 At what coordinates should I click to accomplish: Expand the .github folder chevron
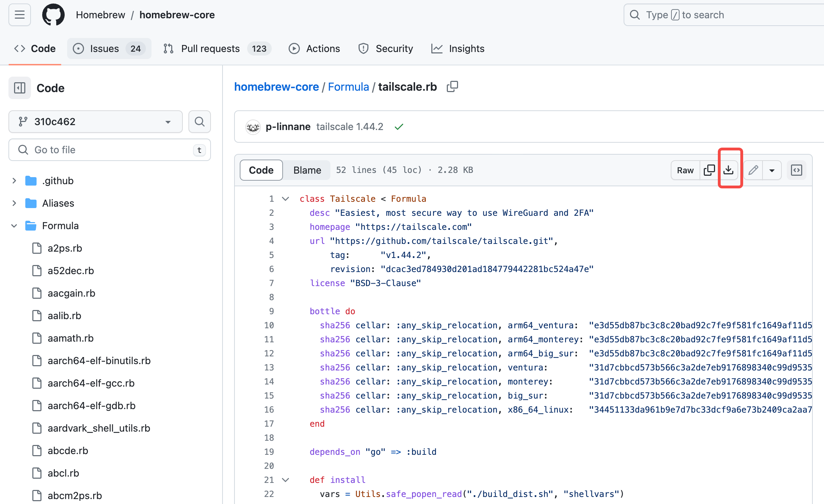[14, 181]
